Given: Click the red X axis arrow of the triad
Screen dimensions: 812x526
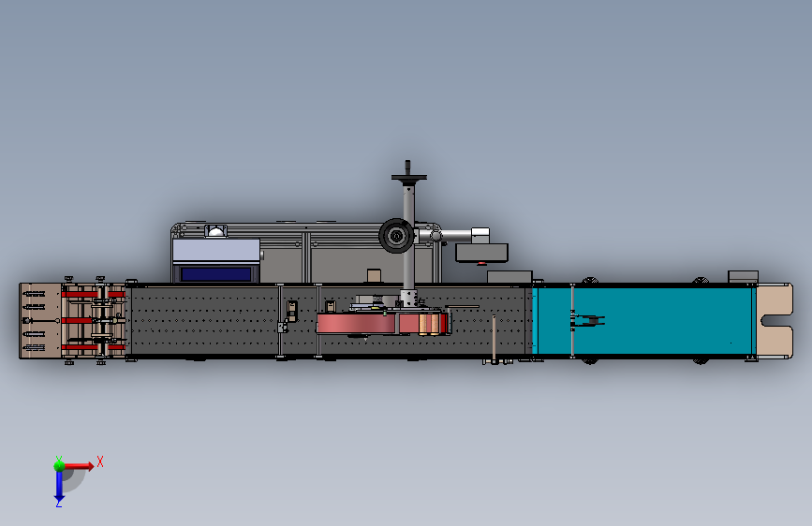Looking at the screenshot, I should pyautogui.click(x=79, y=466).
